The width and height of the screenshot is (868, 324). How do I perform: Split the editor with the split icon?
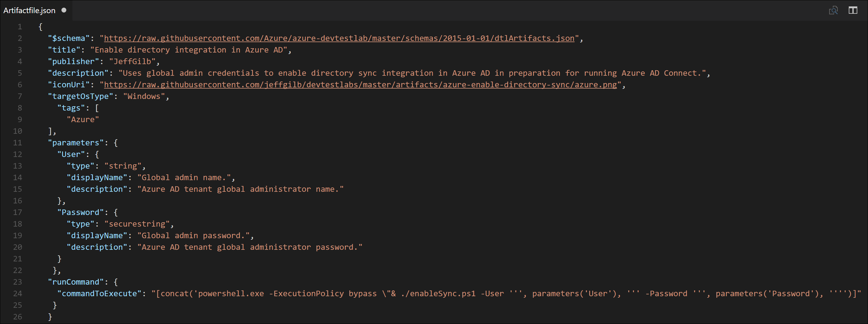click(x=853, y=10)
